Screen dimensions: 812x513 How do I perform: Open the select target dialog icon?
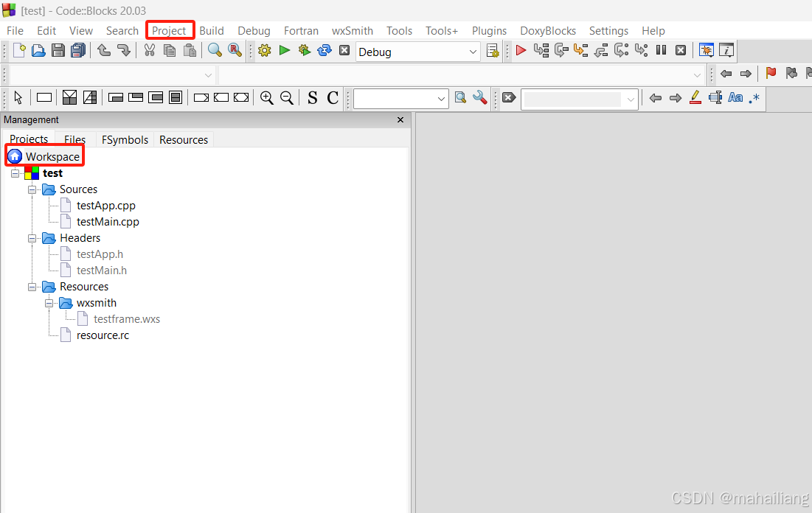(493, 51)
